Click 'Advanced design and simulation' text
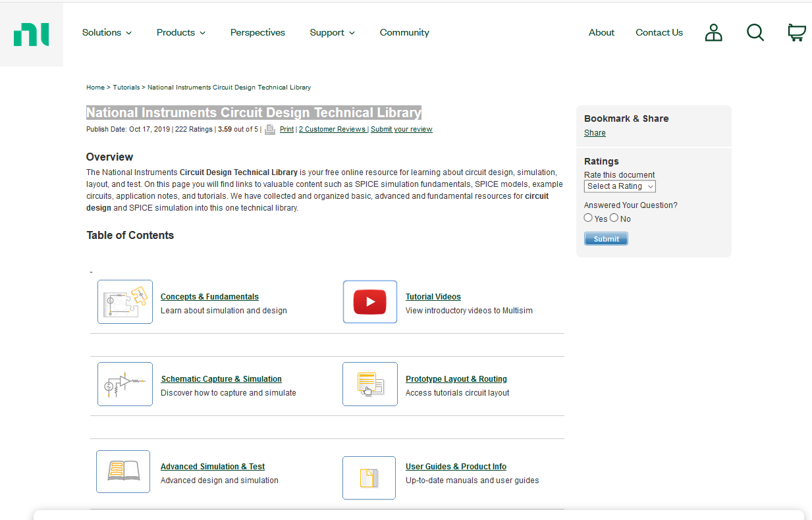812x520 pixels. click(219, 481)
